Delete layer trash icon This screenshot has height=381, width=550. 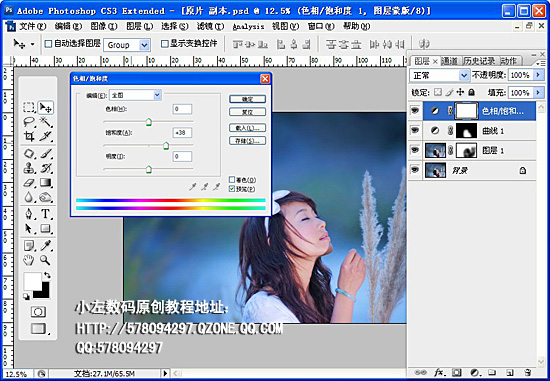(x=527, y=372)
